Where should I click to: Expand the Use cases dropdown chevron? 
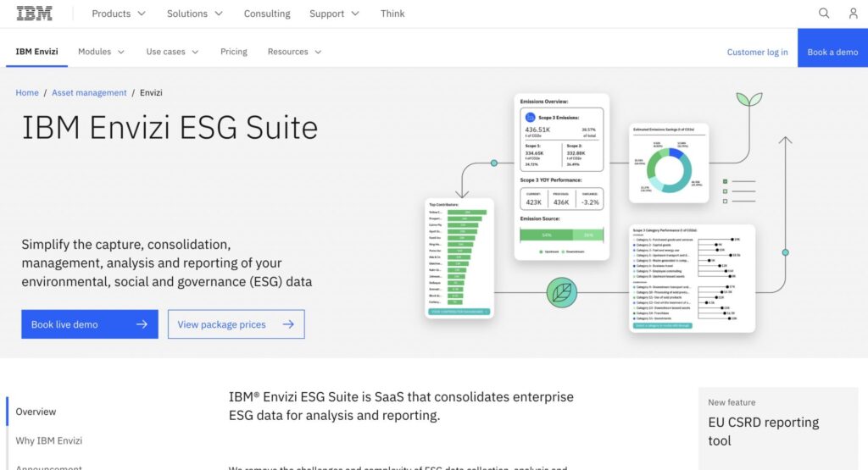tap(195, 52)
